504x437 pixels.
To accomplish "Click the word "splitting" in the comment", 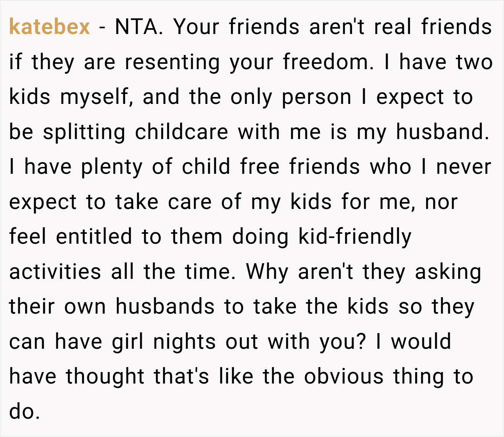I will tap(84, 132).
